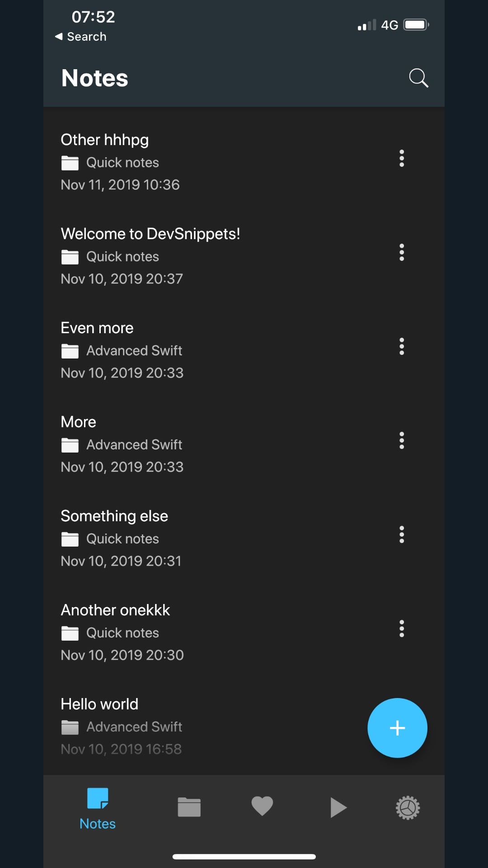
Task: Open the folders tab icon
Action: click(189, 807)
